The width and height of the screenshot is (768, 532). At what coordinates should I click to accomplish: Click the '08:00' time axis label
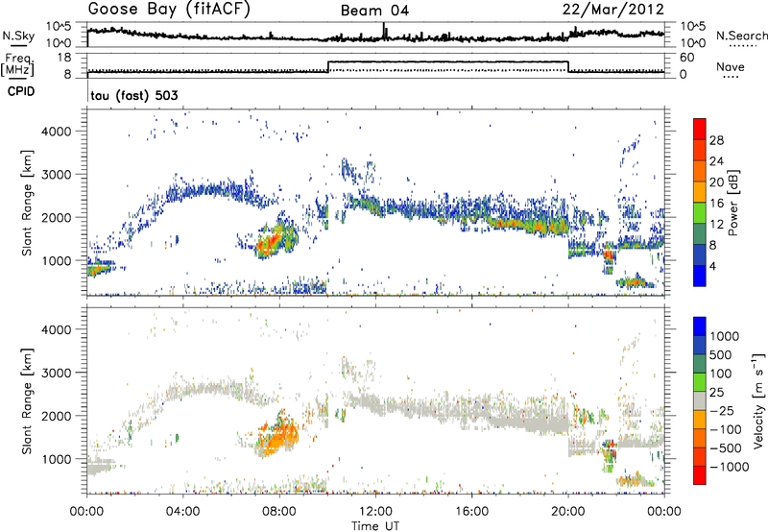click(x=279, y=512)
